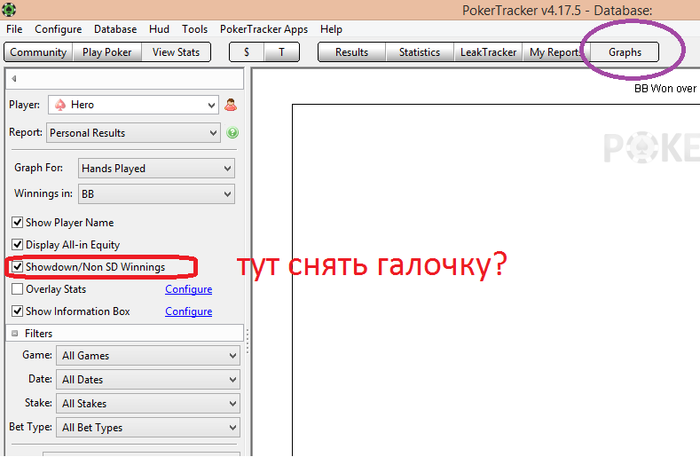This screenshot has width=700, height=457.
Task: Switch to the Graphs tab
Action: pos(625,52)
